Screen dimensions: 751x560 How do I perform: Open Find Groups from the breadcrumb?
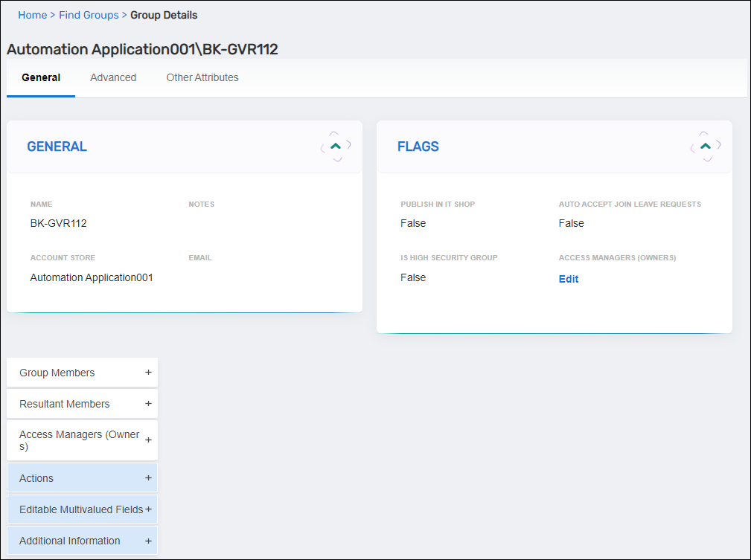[x=89, y=15]
